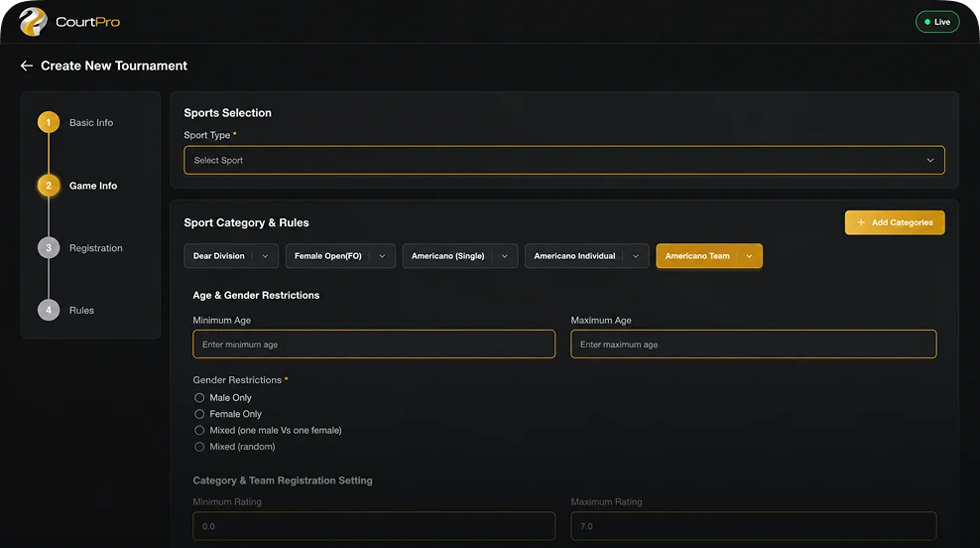Select step 1 circle for Basic Info

pyautogui.click(x=49, y=123)
